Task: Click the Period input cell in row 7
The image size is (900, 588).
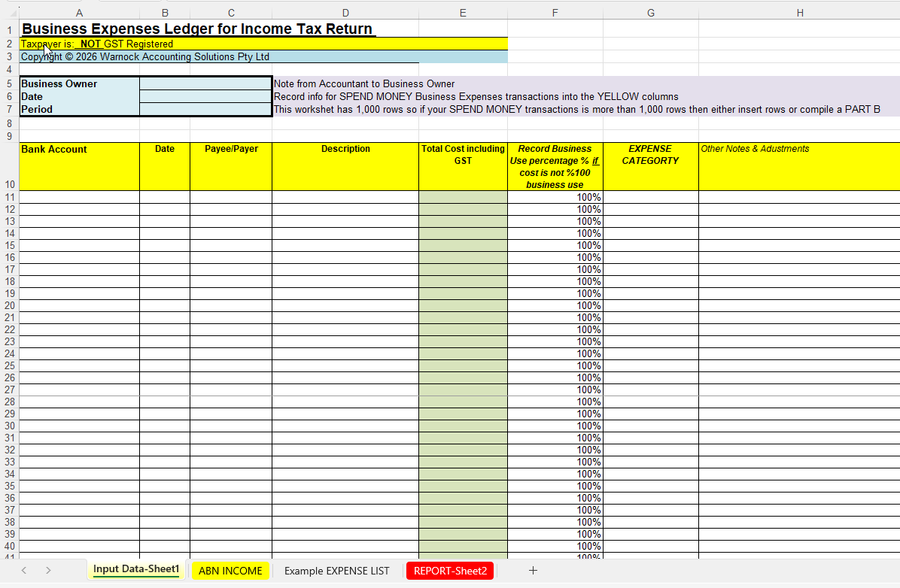Action: 205,109
